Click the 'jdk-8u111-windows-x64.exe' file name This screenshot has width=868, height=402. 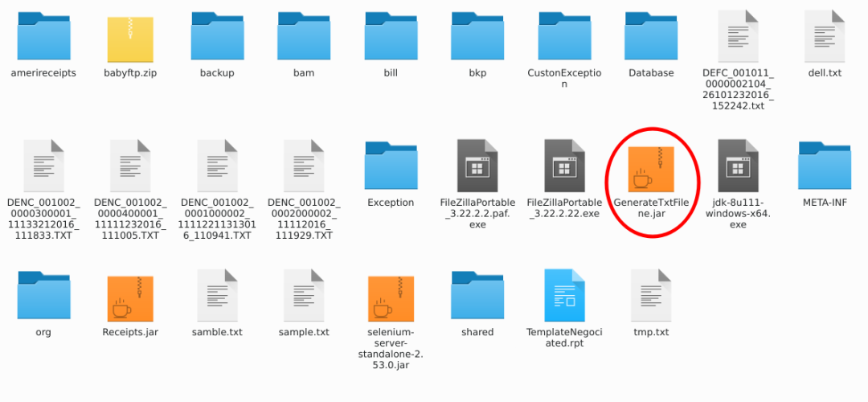pos(738,213)
